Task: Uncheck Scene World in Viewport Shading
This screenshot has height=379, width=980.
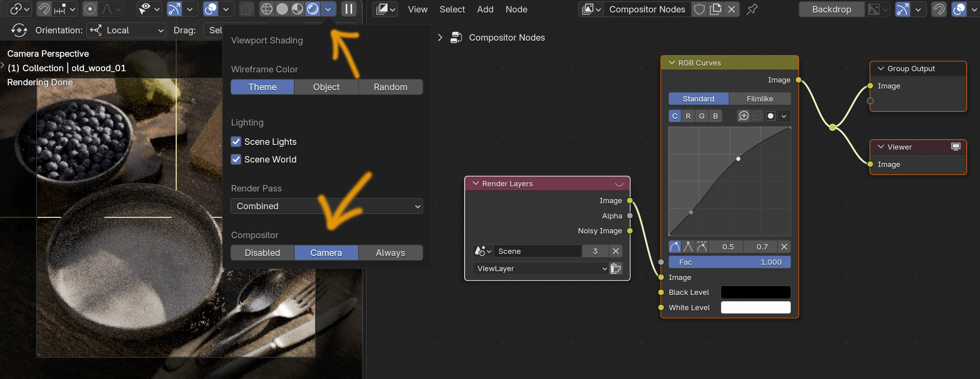Action: (236, 159)
